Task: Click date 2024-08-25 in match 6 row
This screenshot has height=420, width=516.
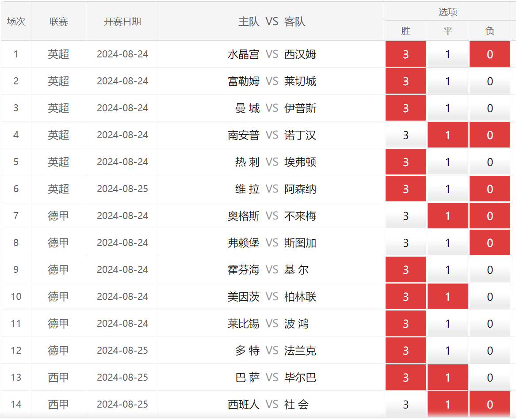Action: (x=122, y=189)
